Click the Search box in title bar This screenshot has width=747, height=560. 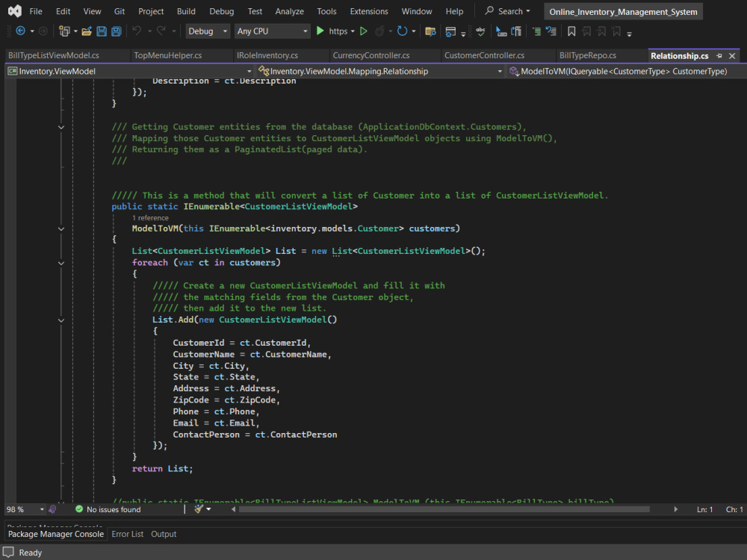(x=507, y=11)
